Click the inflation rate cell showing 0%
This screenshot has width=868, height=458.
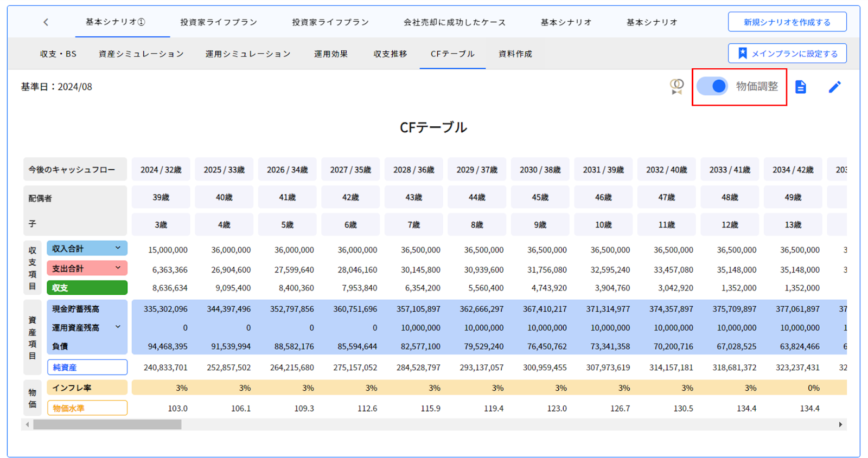(x=814, y=388)
